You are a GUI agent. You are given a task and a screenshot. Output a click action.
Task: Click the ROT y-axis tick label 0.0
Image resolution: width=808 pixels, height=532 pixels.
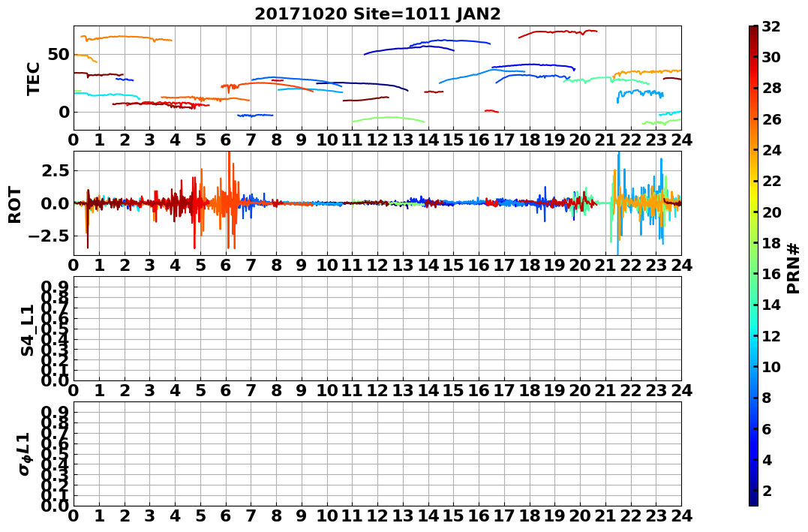(56, 203)
